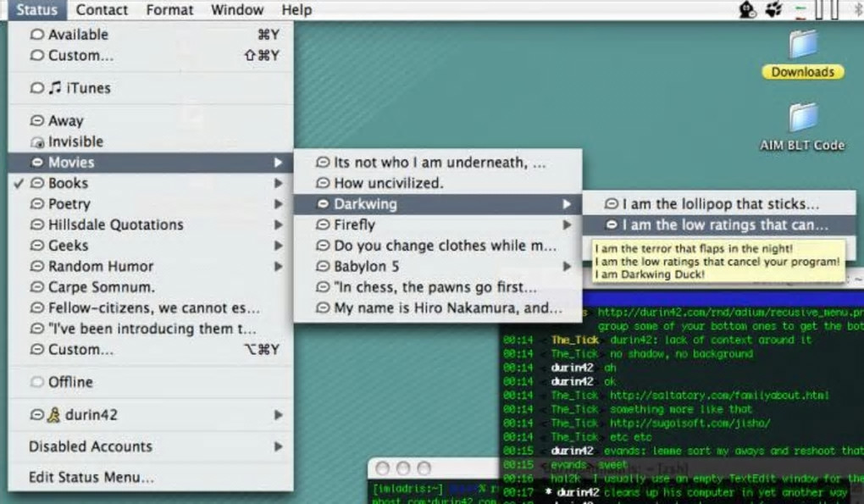The width and height of the screenshot is (864, 504).
Task: Open the Help menu
Action: point(296,10)
